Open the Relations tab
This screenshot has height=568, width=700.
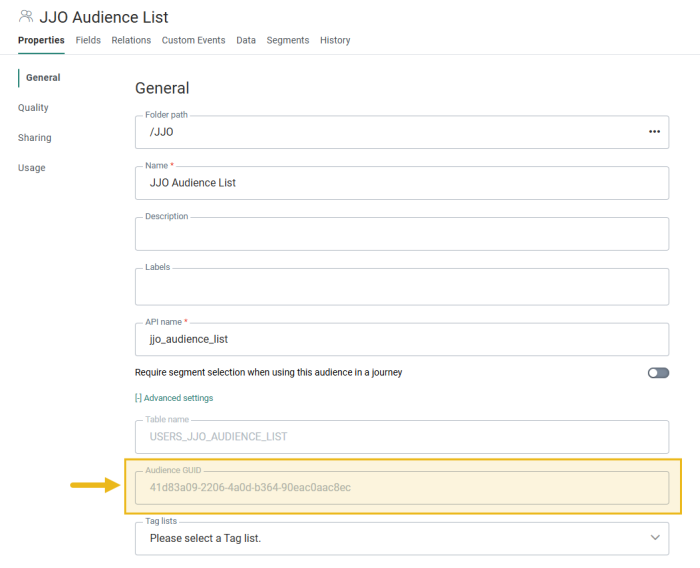131,40
